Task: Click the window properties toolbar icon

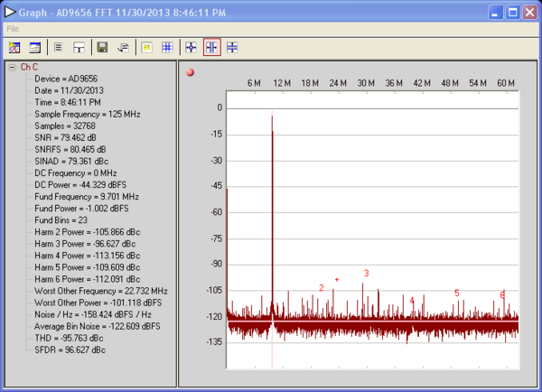Action: [x=34, y=47]
